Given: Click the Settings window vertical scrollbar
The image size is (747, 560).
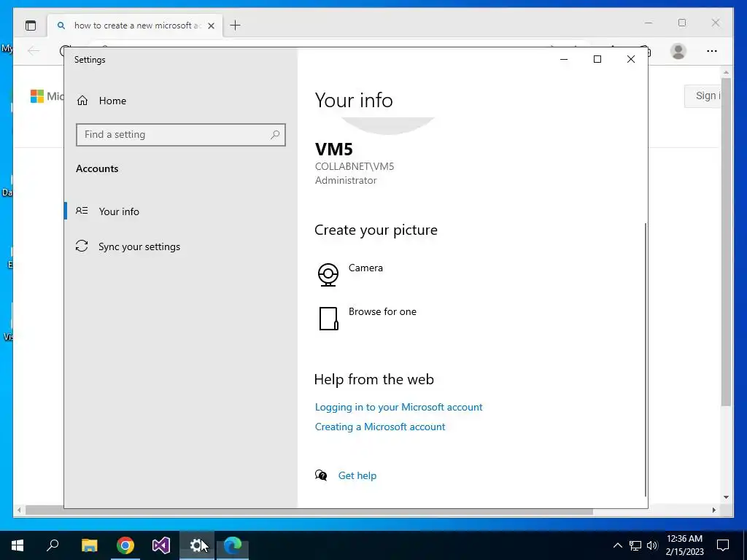Looking at the screenshot, I should point(646,359).
